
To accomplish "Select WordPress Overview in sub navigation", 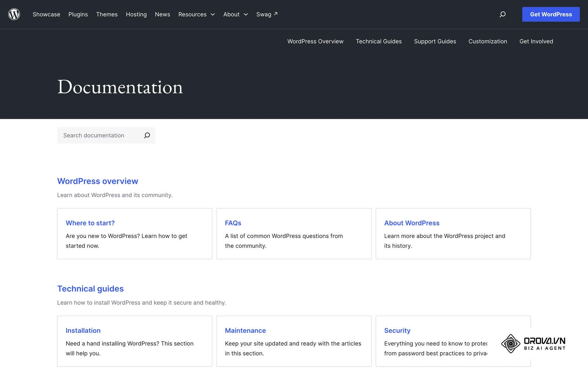I will 315,41.
